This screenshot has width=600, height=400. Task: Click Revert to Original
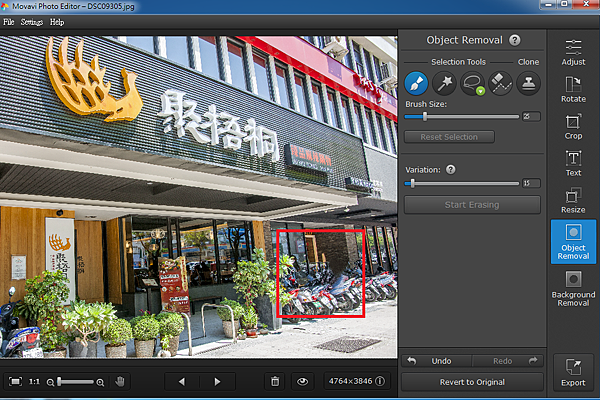click(472, 382)
